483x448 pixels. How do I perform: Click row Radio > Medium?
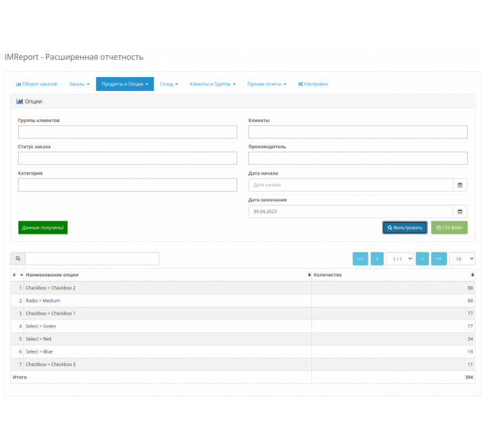point(243,301)
